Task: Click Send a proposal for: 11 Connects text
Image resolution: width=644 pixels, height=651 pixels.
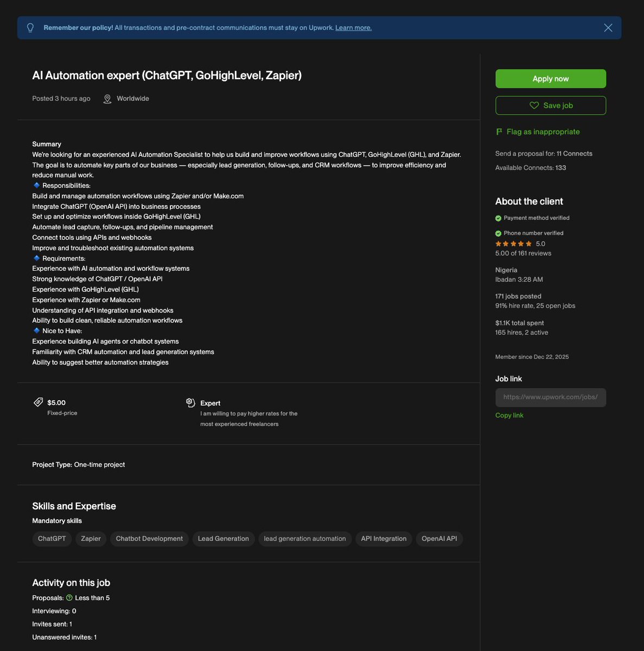Action: pos(544,154)
